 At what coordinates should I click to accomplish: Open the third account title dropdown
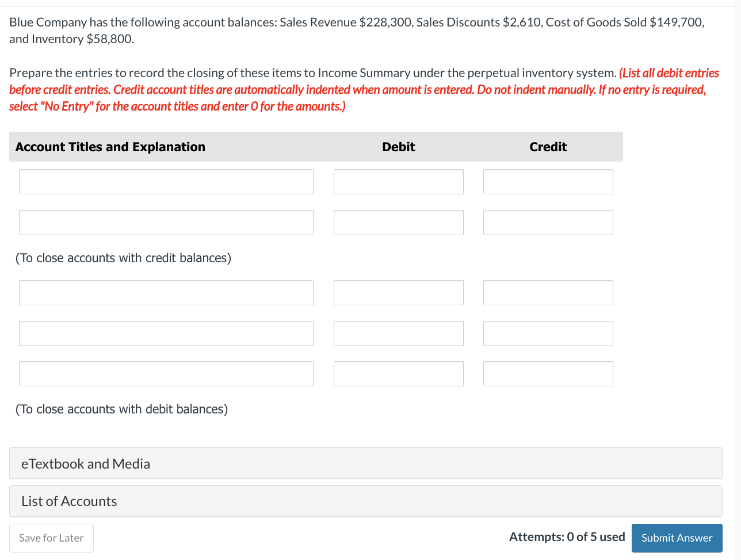(166, 292)
